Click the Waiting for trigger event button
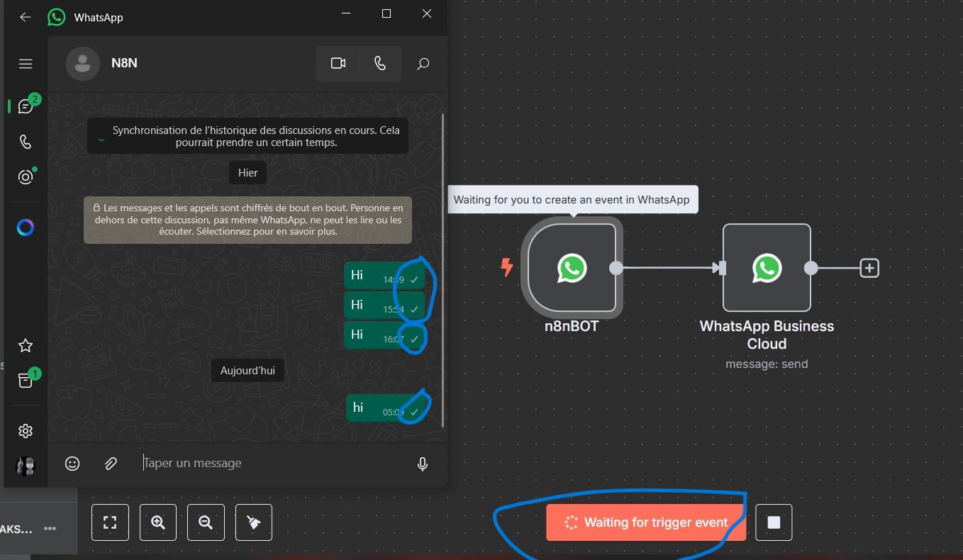 click(645, 522)
